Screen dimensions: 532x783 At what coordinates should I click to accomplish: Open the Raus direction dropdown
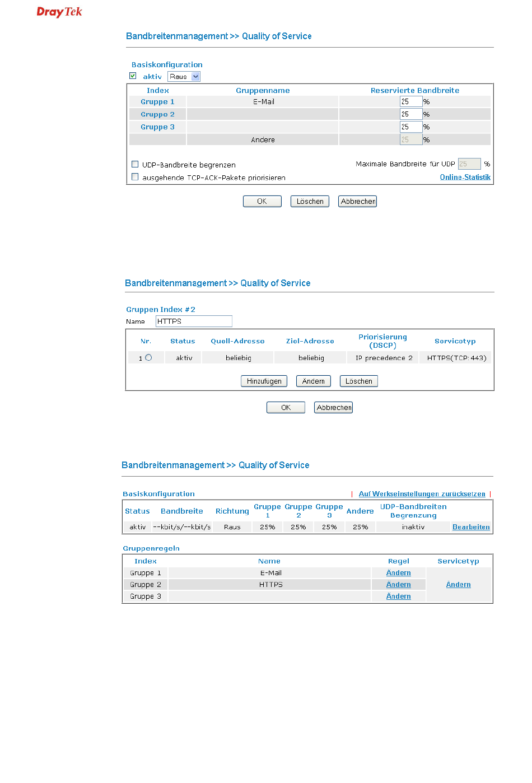tap(184, 77)
